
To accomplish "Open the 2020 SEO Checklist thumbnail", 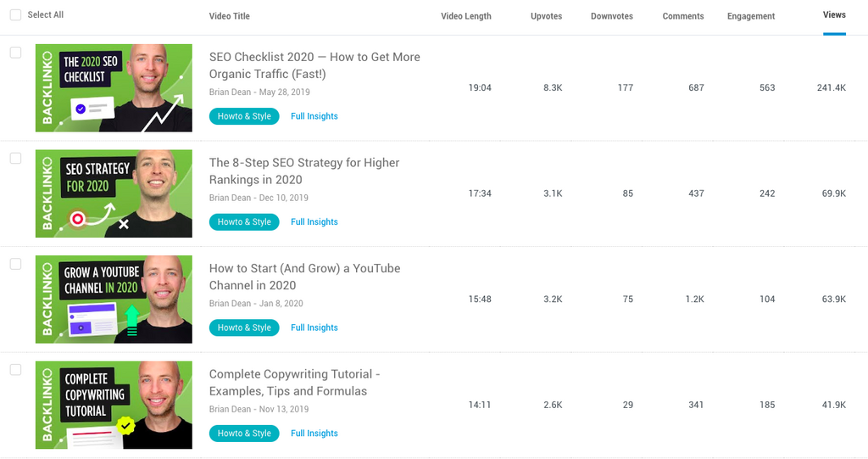I will click(114, 88).
